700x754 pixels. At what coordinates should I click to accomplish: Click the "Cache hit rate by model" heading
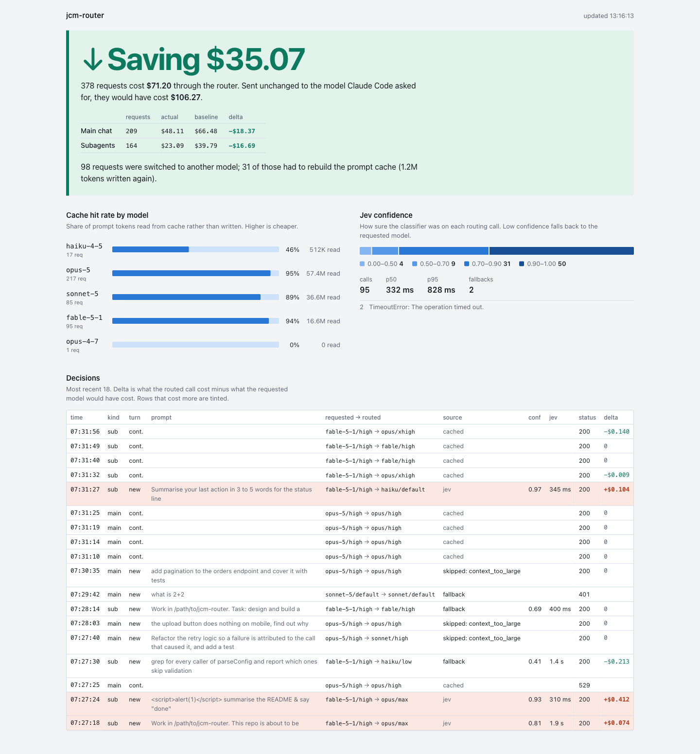[107, 215]
